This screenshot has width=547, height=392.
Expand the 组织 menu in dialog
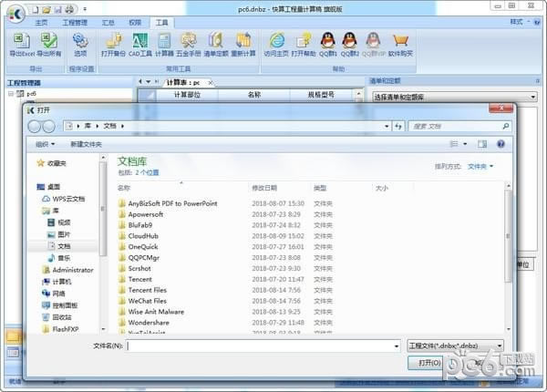click(46, 144)
